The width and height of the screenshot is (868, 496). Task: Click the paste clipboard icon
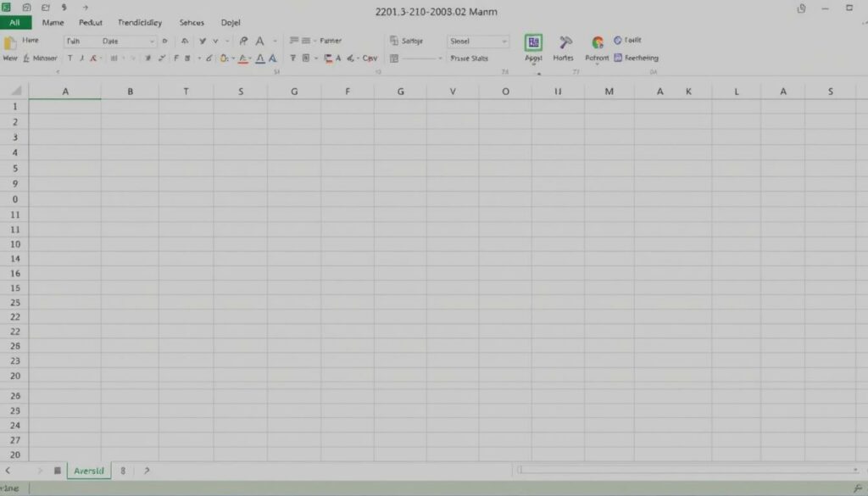10,42
